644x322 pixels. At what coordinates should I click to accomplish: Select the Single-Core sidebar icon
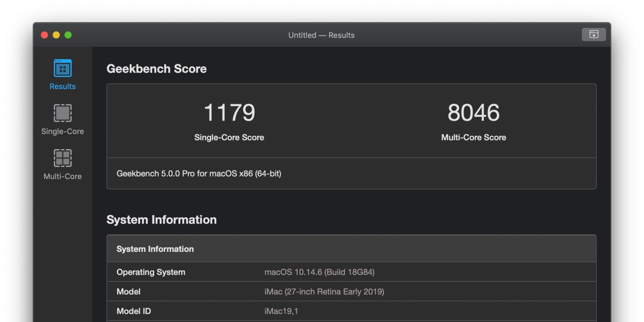pos(62,113)
